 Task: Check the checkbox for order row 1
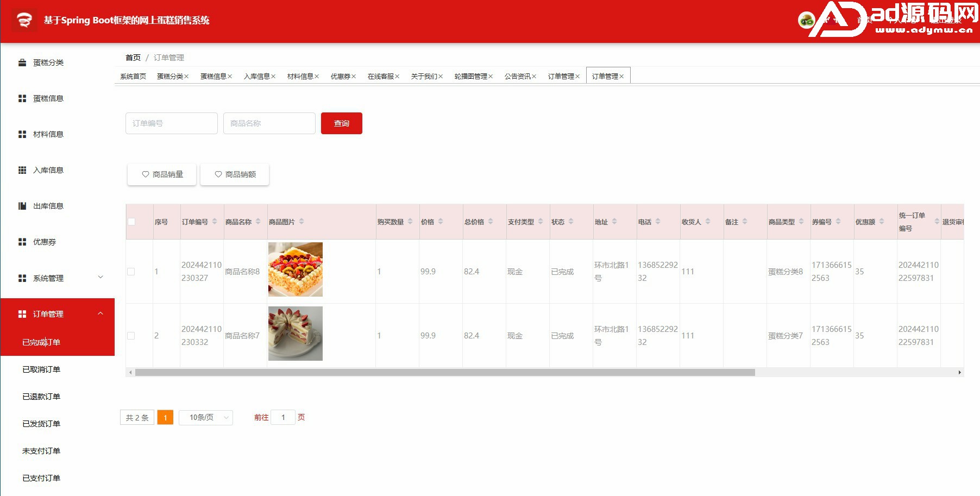(x=131, y=272)
